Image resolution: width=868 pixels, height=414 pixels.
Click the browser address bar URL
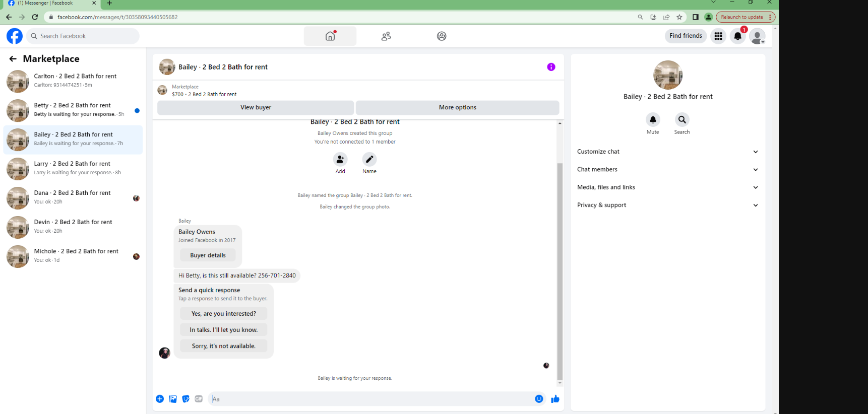point(117,17)
